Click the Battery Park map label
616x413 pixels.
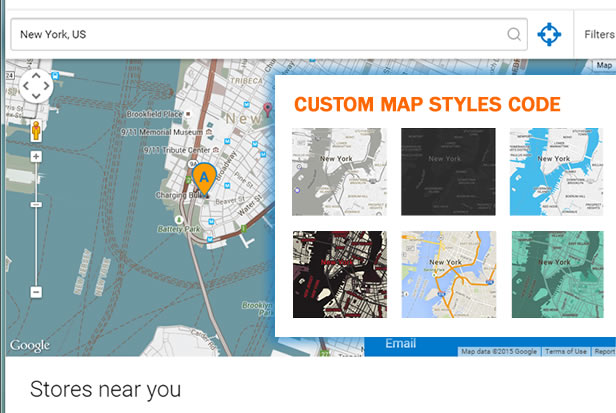pyautogui.click(x=179, y=229)
